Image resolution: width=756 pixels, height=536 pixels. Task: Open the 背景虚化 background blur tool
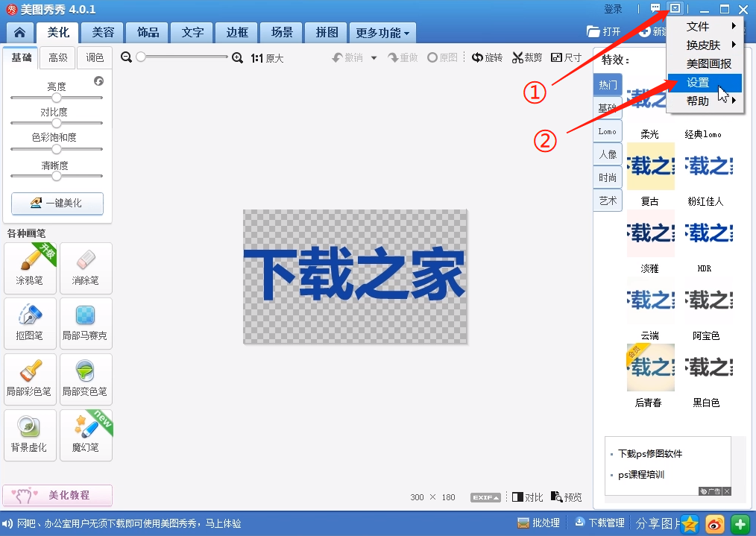[x=30, y=435]
